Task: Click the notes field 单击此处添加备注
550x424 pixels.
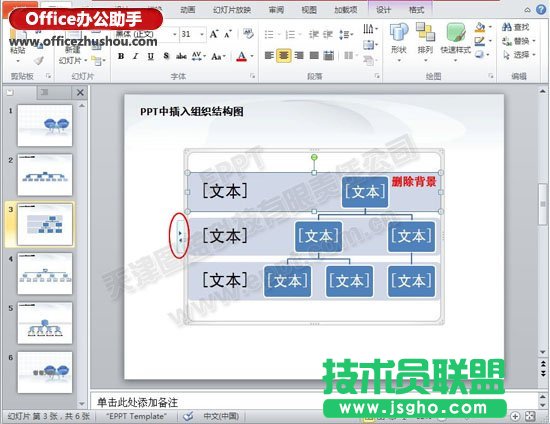Action: (313, 402)
